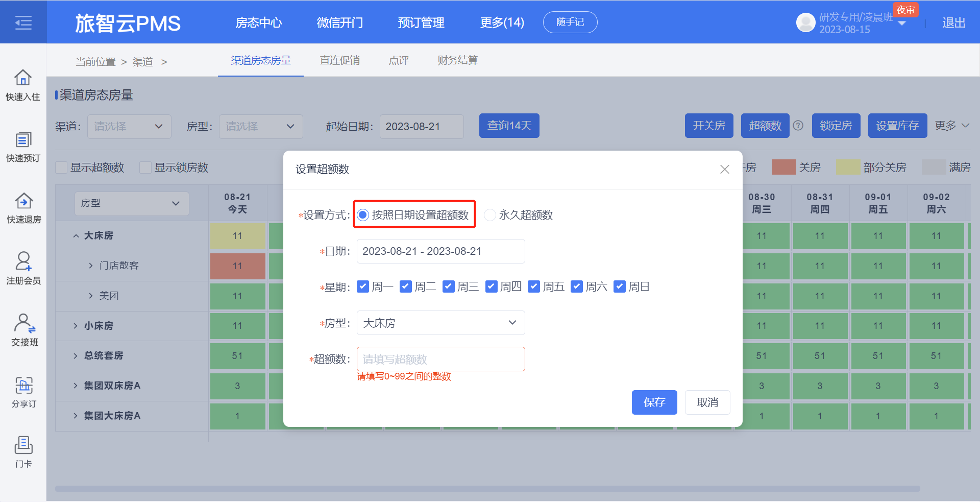Expand the 集团大床房A row

[x=76, y=416]
